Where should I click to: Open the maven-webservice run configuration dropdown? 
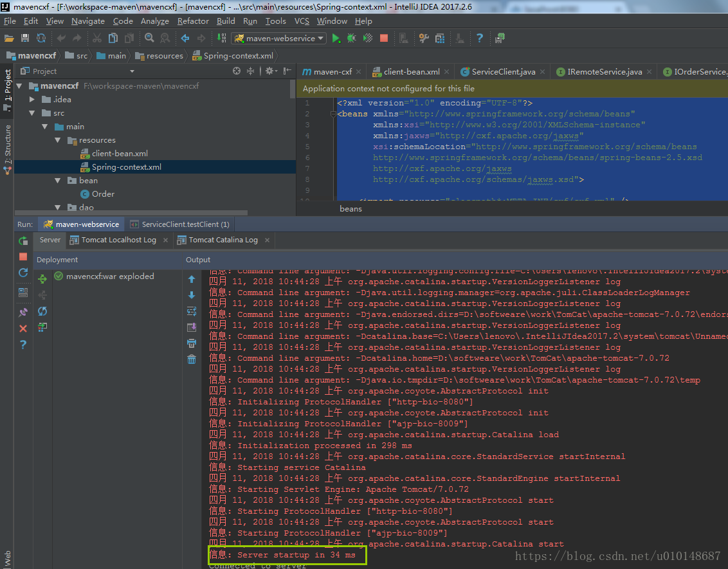click(278, 39)
